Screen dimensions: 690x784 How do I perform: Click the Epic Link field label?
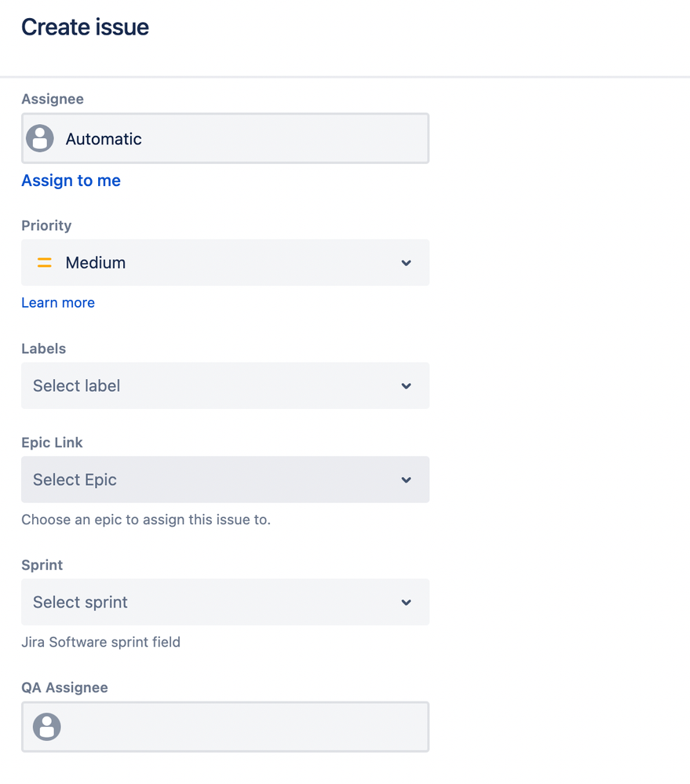click(52, 443)
